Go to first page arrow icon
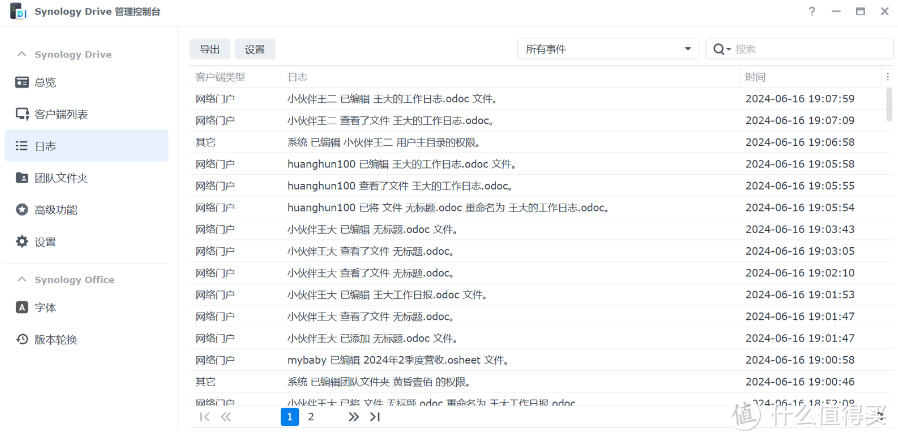Screen dimensions: 898x441 point(204,417)
